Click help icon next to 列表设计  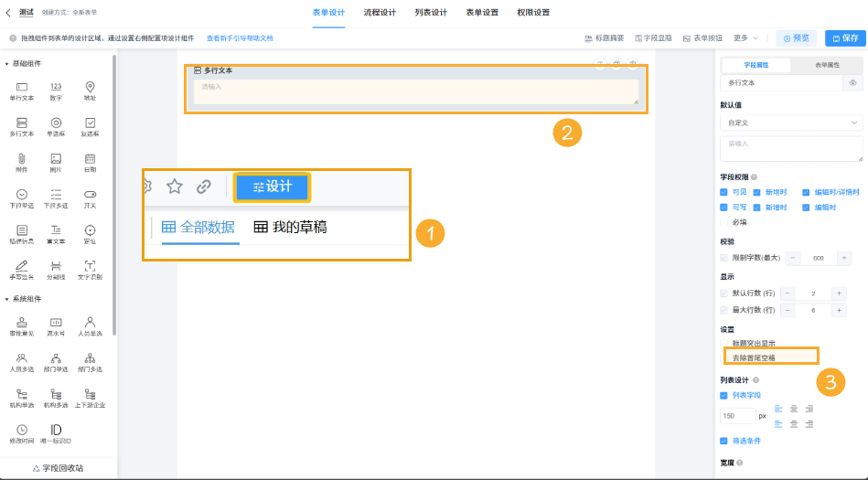(x=755, y=380)
